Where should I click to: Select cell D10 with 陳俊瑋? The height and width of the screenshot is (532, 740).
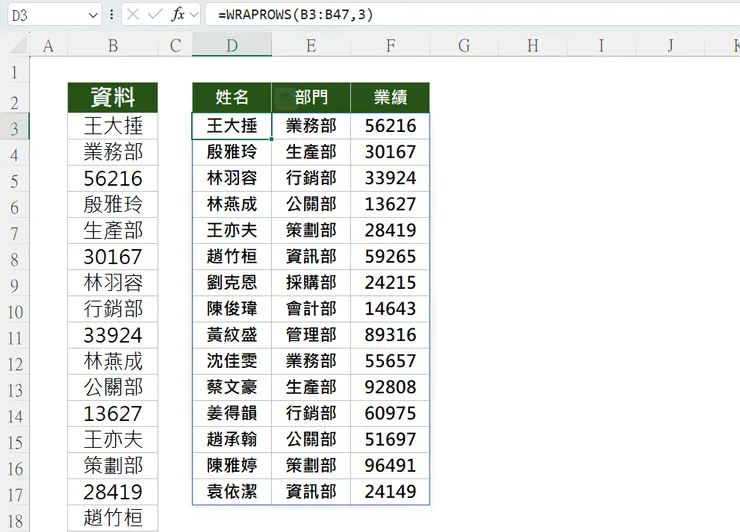[x=232, y=309]
